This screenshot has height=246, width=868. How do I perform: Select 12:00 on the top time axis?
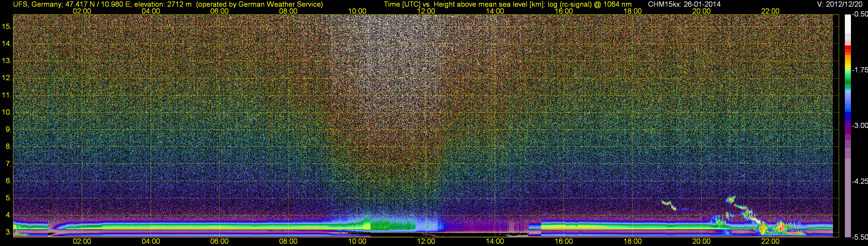426,11
